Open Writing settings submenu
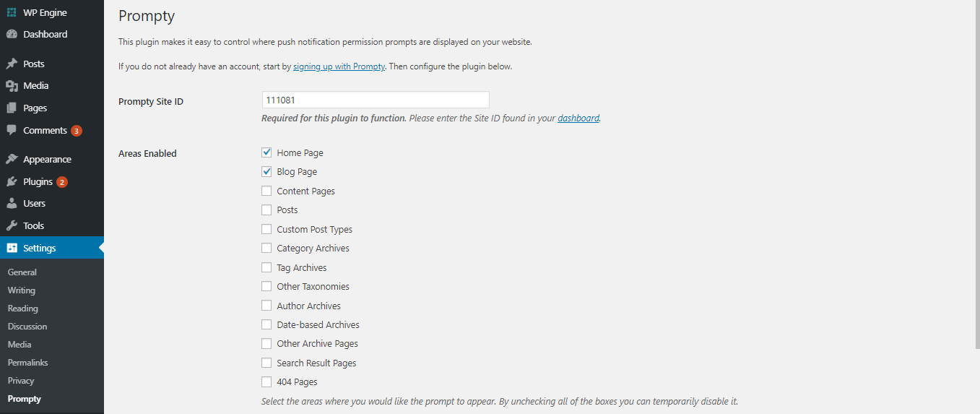The image size is (980, 414). (22, 290)
